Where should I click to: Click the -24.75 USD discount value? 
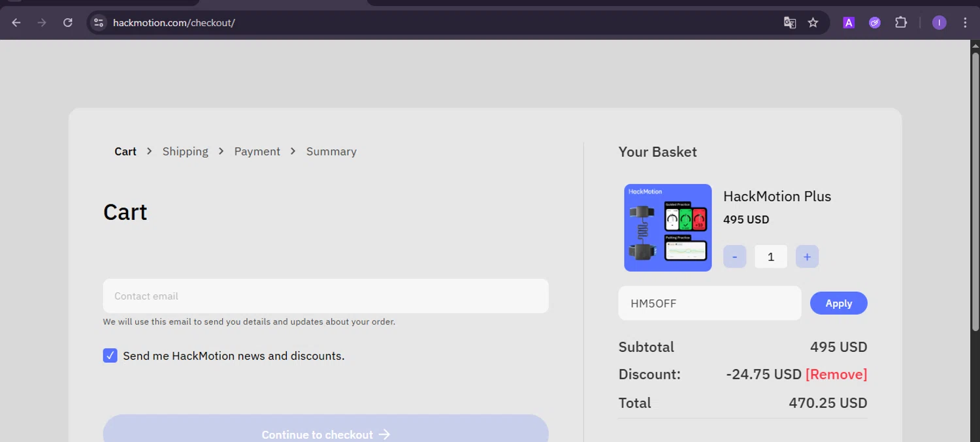point(764,374)
